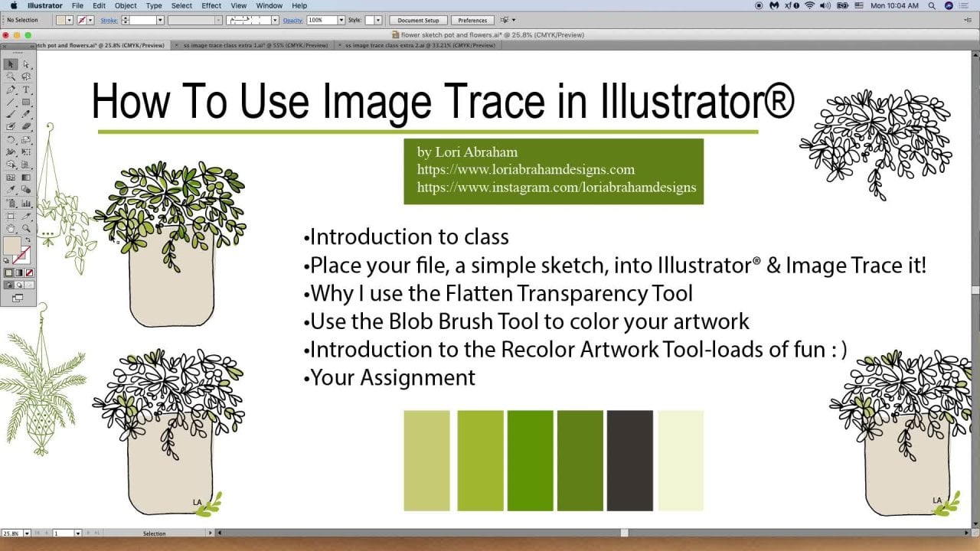
Task: Activate the Zoom tool in the toolbox
Action: click(26, 227)
